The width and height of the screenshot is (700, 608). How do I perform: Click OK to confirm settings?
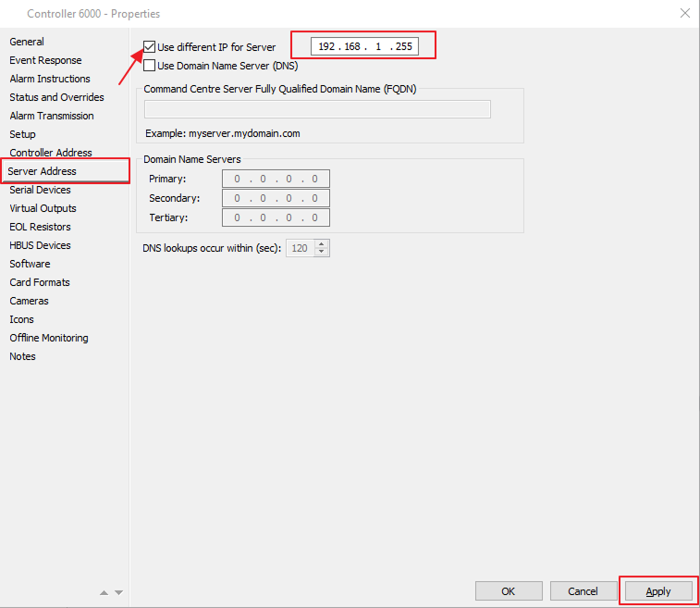click(x=509, y=591)
